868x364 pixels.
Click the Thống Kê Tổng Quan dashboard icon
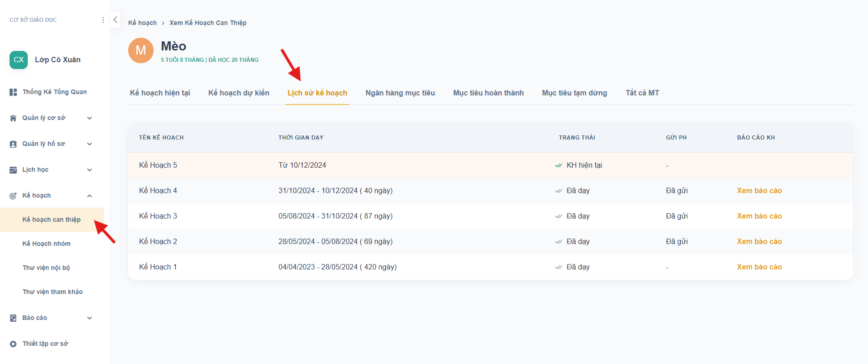tap(13, 92)
